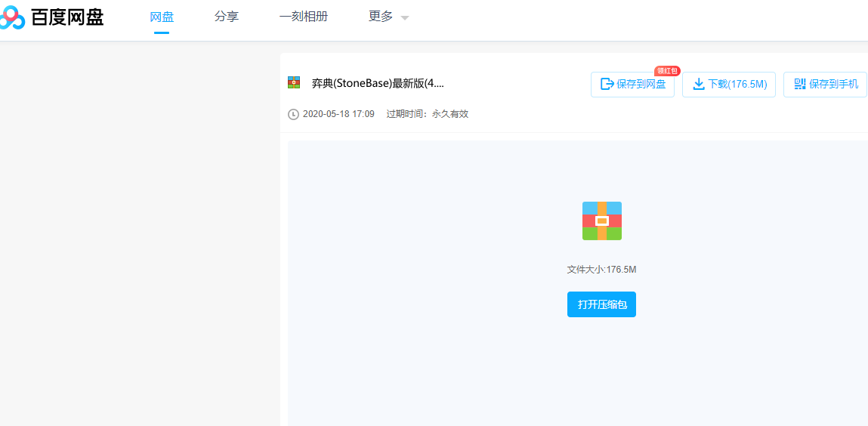Open the archive with 打开压缩包
This screenshot has width=868, height=426.
pyautogui.click(x=602, y=304)
